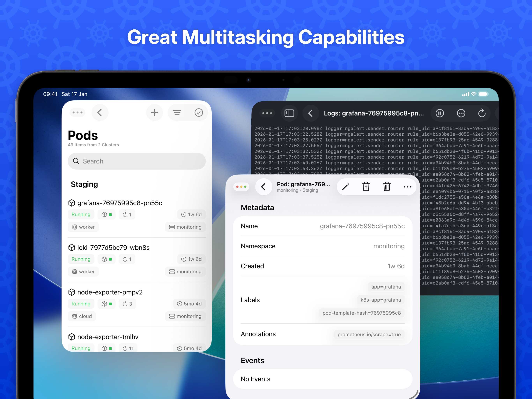Click the battery status icon
This screenshot has height=399, width=532.
(484, 94)
